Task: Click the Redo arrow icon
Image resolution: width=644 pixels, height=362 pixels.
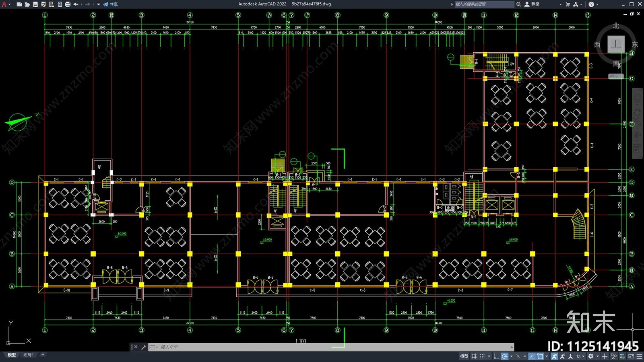Action: (x=88, y=4)
